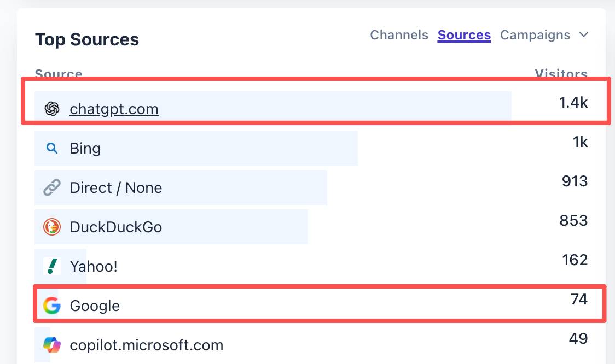Click the Direct / None chain-link icon
Screen dimensions: 615x364
pos(52,187)
